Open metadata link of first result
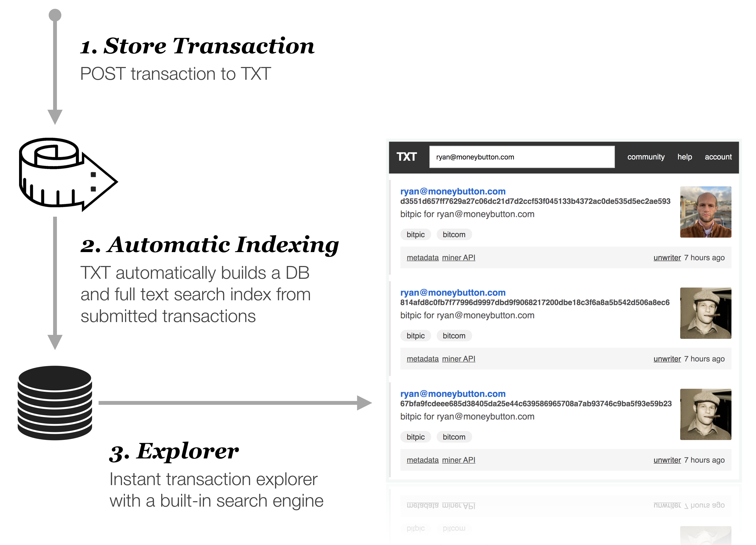This screenshot has height=545, width=756. point(422,258)
